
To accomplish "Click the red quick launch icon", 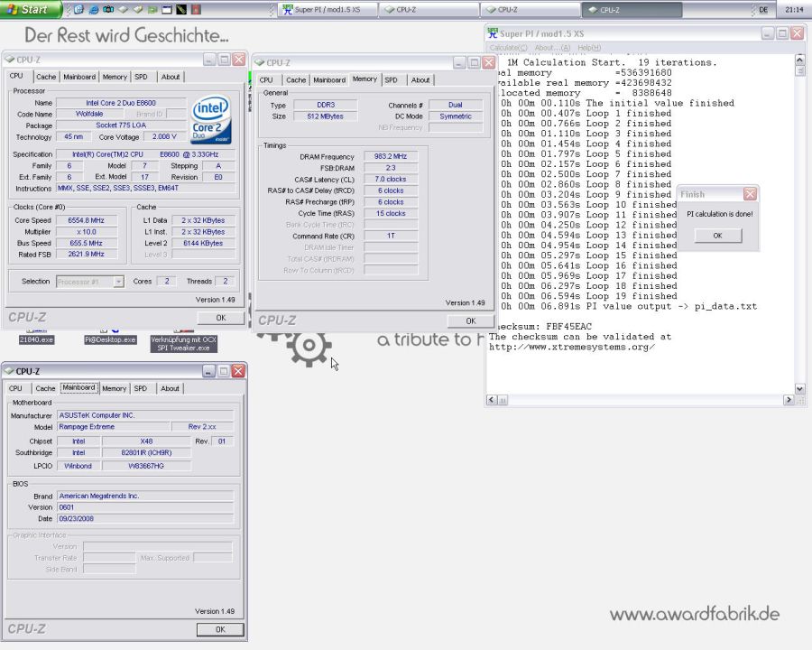I will (x=196, y=9).
